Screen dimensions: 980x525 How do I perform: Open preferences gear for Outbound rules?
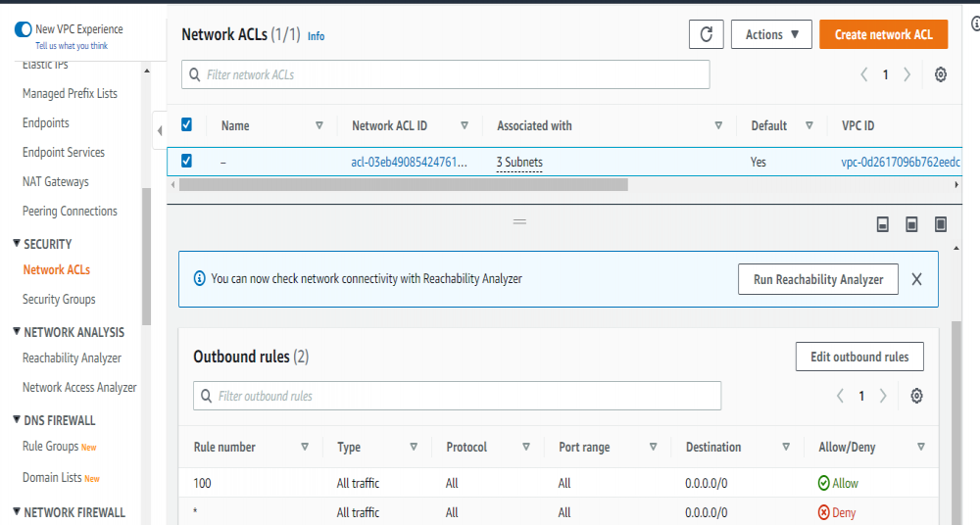[x=916, y=396]
